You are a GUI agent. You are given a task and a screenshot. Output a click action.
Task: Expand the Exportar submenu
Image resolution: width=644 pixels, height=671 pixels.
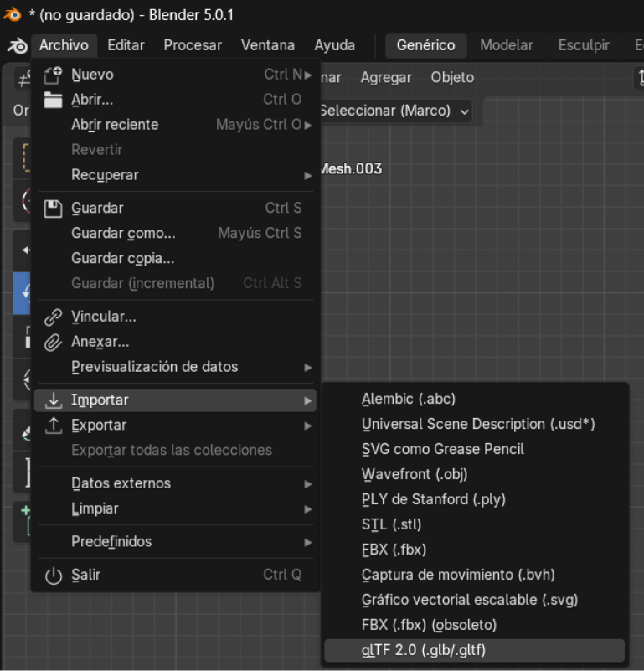pyautogui.click(x=175, y=426)
